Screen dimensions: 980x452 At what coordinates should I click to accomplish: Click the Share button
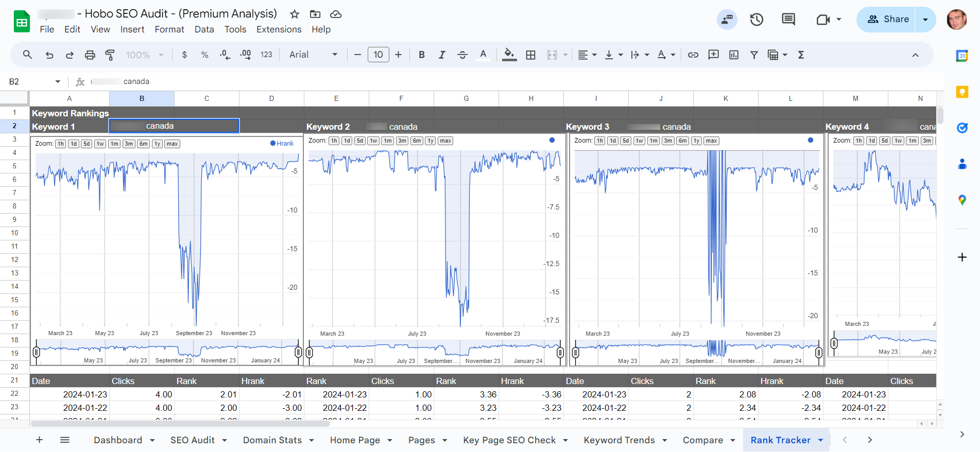(887, 20)
